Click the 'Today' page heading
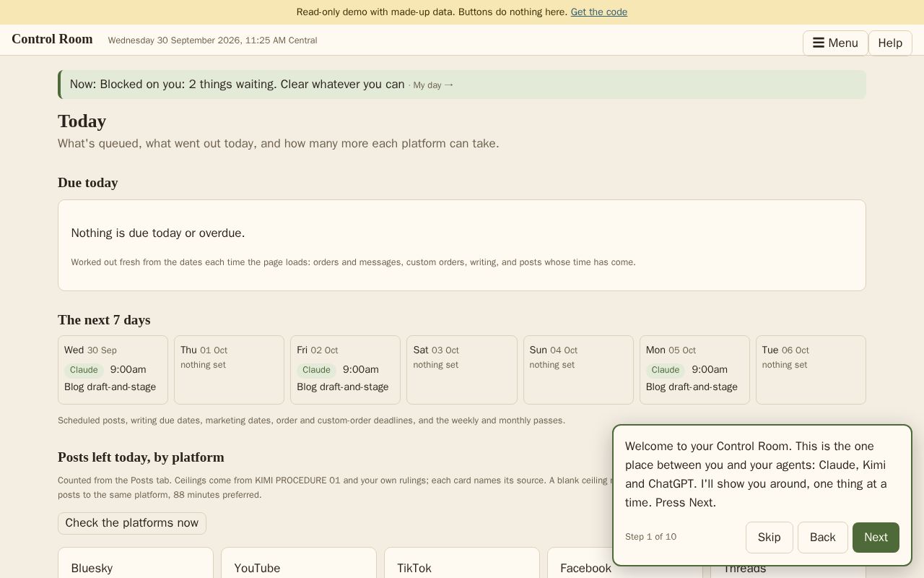This screenshot has height=578, width=924. [x=82, y=121]
